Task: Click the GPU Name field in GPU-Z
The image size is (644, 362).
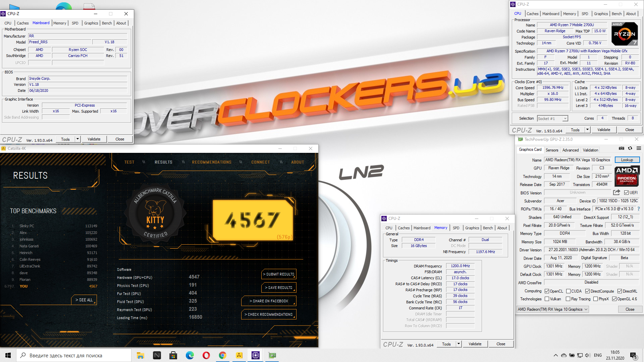Action: click(578, 160)
